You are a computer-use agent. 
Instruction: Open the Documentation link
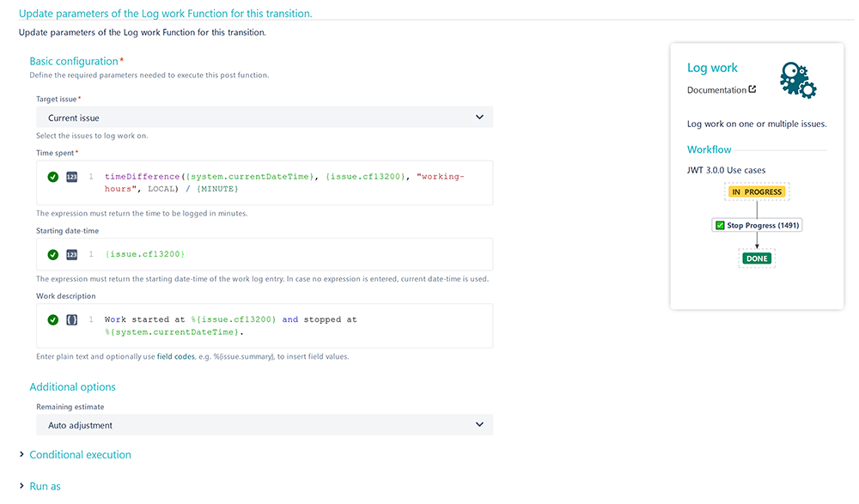(x=716, y=90)
